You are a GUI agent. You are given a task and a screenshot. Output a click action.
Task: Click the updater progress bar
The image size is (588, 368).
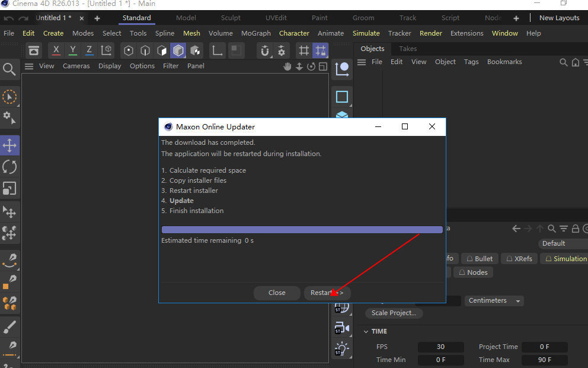[302, 230]
